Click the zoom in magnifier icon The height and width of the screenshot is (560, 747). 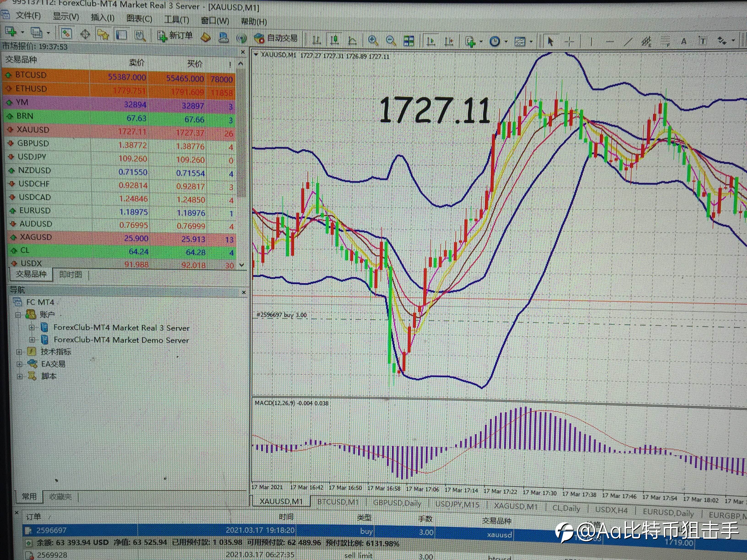(373, 40)
